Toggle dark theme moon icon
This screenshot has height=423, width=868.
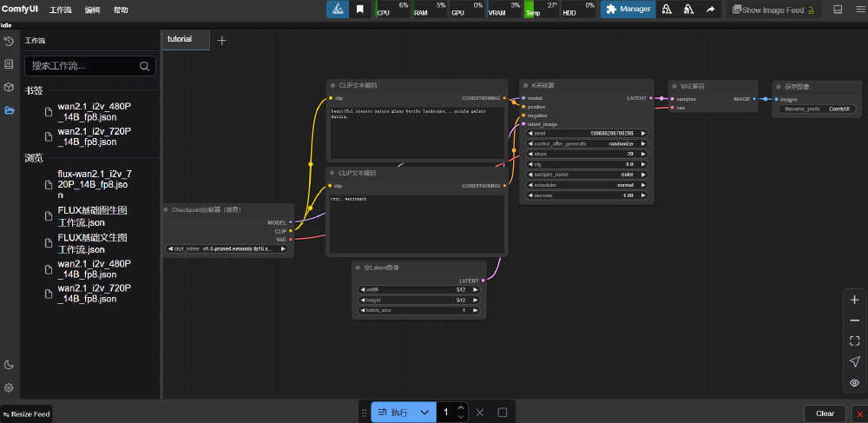[9, 365]
